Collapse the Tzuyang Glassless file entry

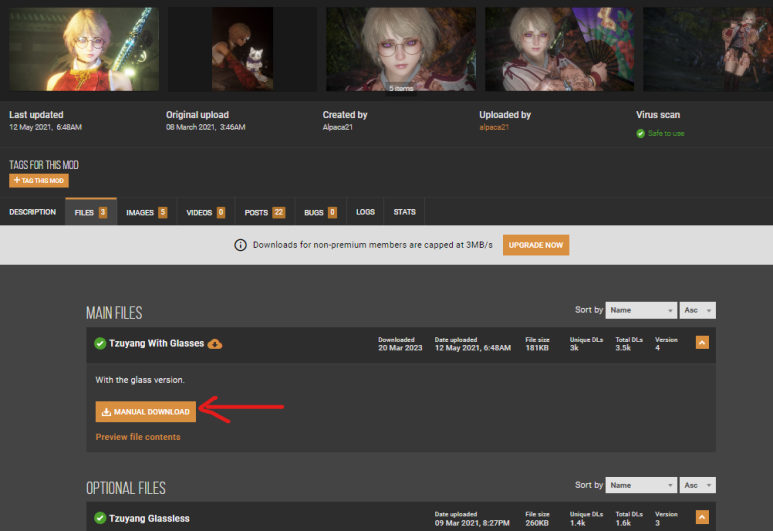[x=702, y=517]
